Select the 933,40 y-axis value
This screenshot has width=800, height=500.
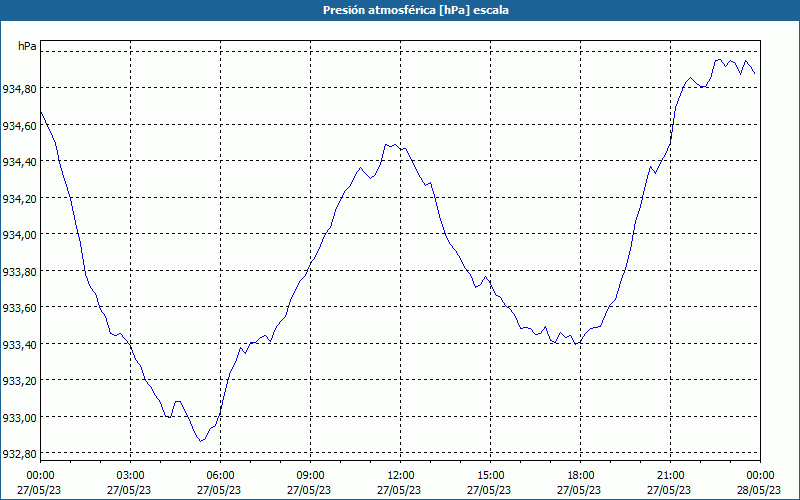pos(19,345)
